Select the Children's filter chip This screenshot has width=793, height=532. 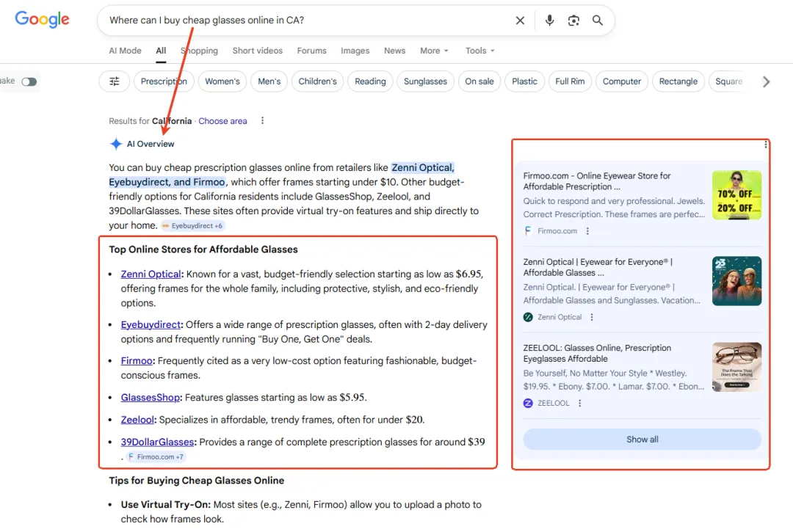[318, 81]
